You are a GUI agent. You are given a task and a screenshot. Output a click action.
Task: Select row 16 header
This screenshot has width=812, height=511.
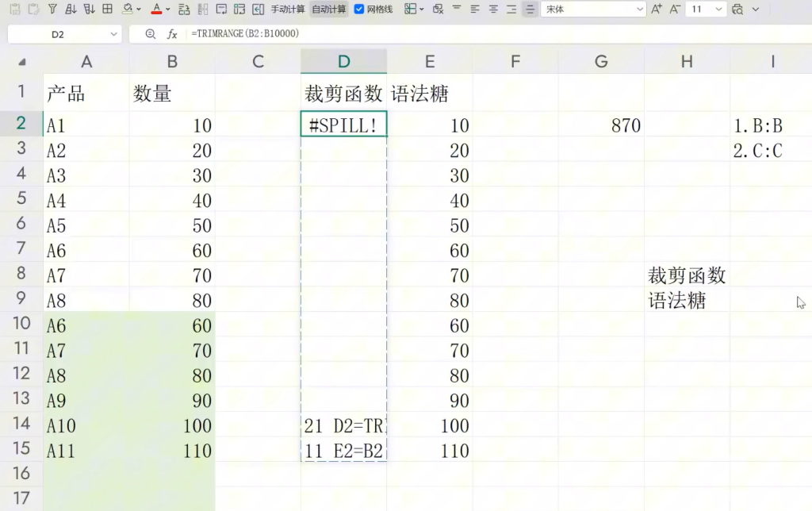pyautogui.click(x=21, y=473)
